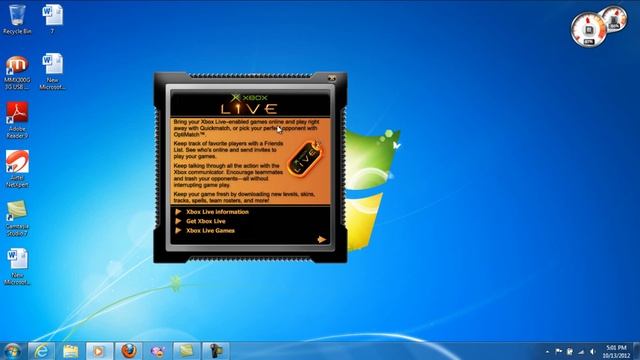Select the Camtasia Studio 7 shortcut

pos(17,218)
